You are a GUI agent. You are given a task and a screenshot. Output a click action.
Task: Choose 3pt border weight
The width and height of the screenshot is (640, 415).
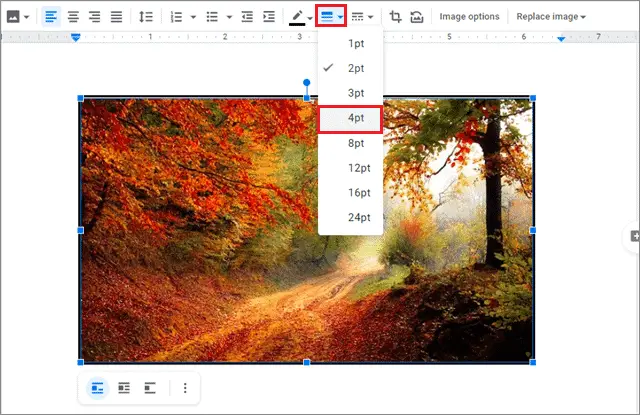tap(351, 93)
